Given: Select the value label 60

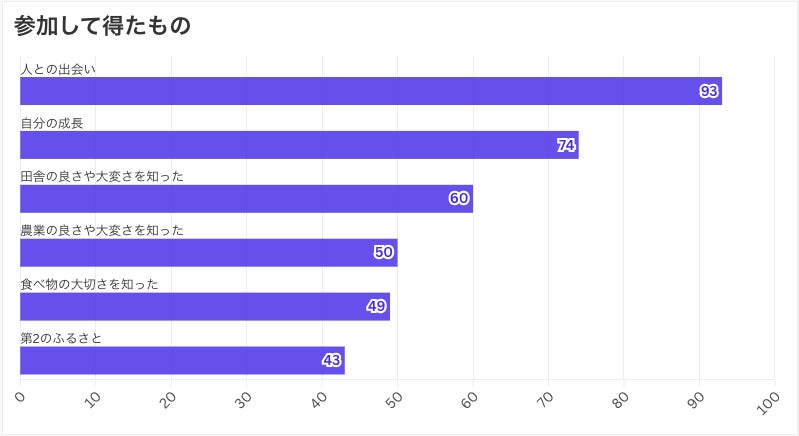Looking at the screenshot, I should pyautogui.click(x=459, y=199).
